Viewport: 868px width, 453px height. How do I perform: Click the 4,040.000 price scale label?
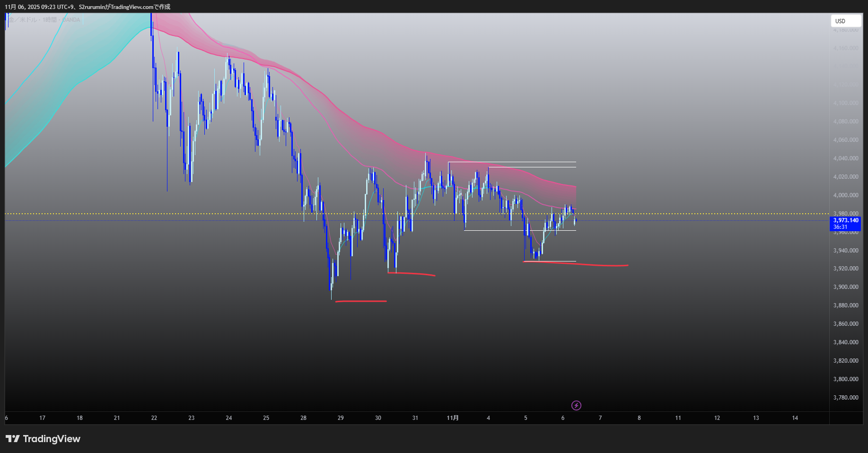tap(845, 158)
